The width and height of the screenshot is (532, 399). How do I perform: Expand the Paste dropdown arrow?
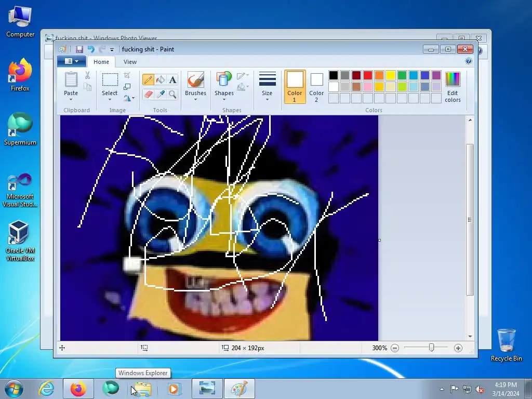coord(71,99)
